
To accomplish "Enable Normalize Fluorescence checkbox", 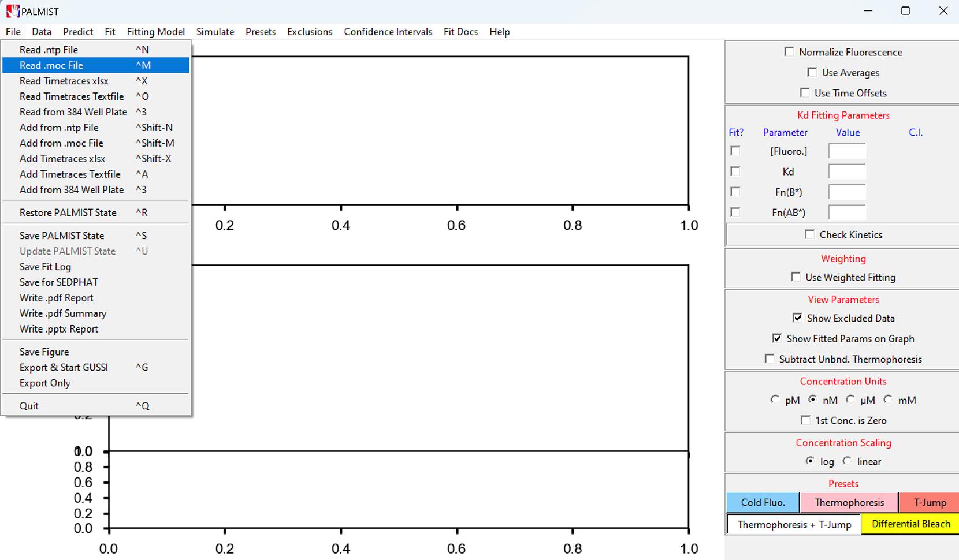I will pyautogui.click(x=789, y=52).
